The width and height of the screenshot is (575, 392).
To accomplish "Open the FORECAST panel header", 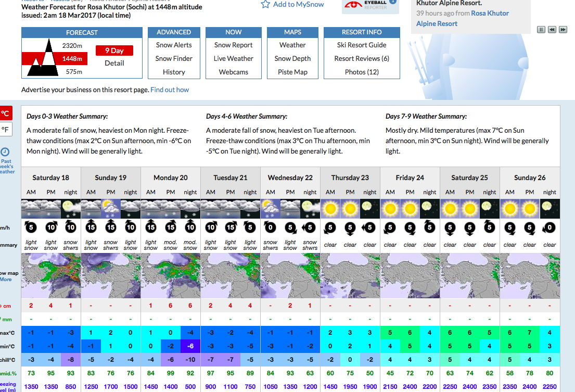I will coord(82,33).
